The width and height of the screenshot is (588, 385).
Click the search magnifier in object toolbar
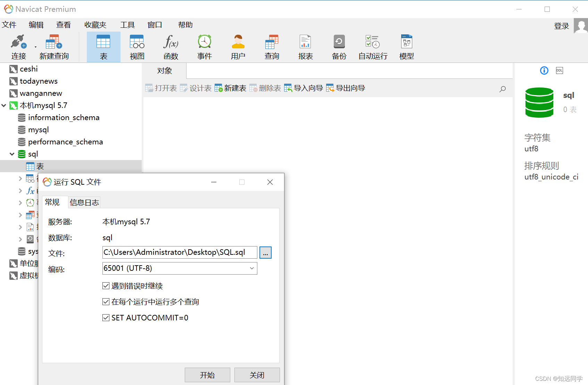tap(503, 89)
